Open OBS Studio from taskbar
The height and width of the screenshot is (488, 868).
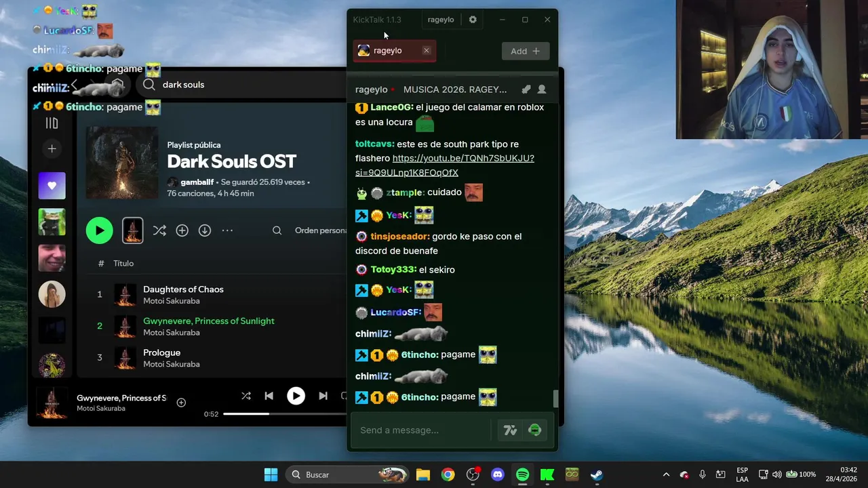pos(473,474)
